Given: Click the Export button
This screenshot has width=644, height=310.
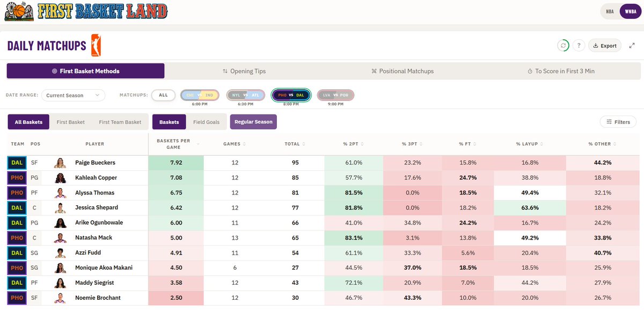Looking at the screenshot, I should point(605,46).
